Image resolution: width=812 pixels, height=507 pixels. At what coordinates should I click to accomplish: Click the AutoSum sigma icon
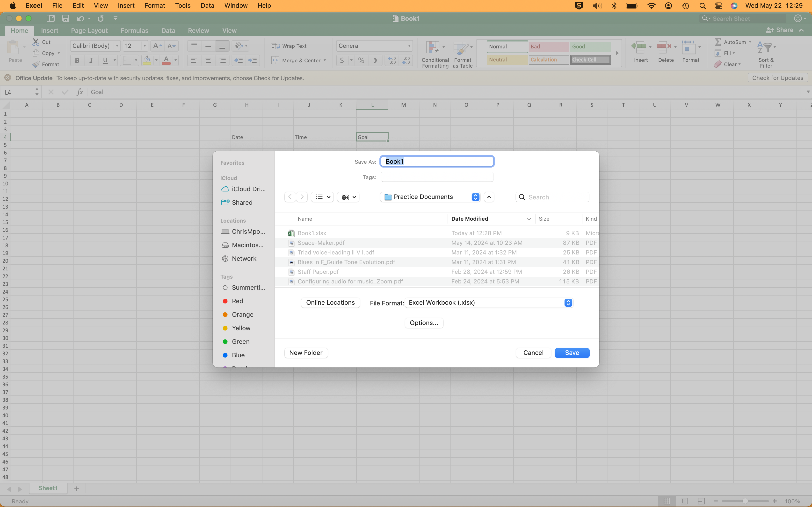(x=718, y=42)
